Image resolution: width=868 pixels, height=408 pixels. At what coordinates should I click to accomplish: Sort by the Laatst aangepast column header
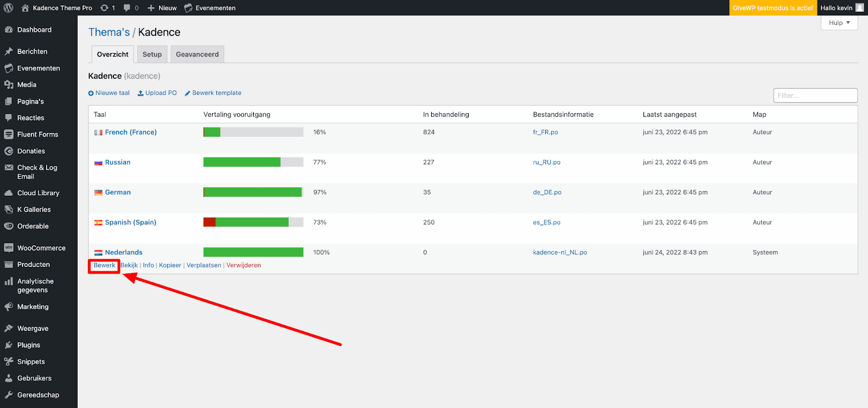pyautogui.click(x=669, y=114)
